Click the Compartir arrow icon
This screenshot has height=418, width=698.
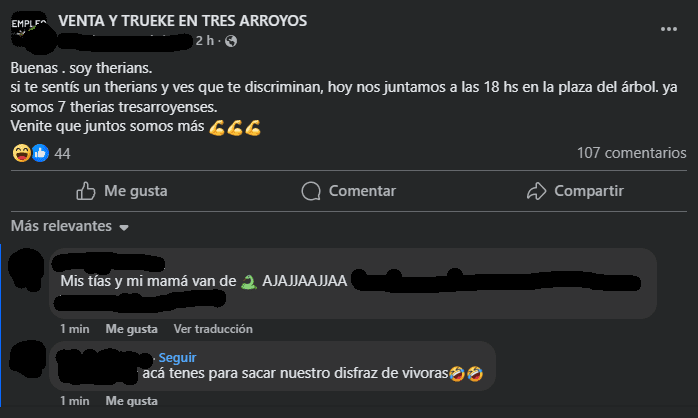coord(536,191)
